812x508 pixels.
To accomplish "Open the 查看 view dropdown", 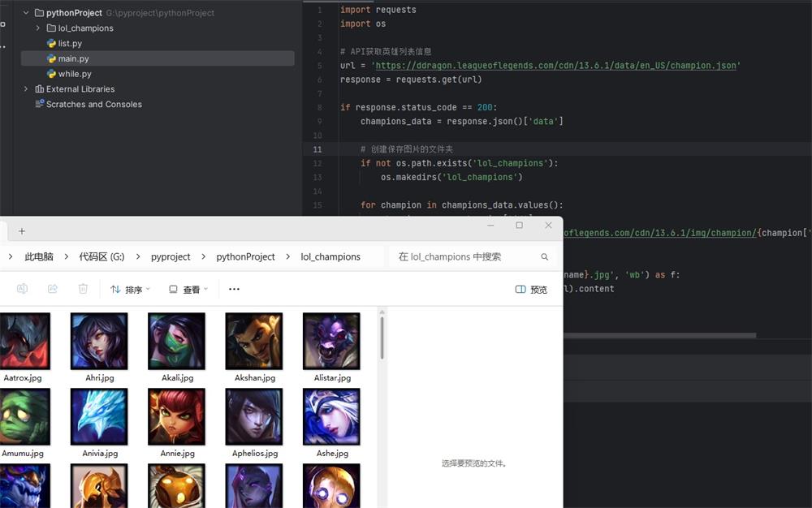I will coord(188,289).
